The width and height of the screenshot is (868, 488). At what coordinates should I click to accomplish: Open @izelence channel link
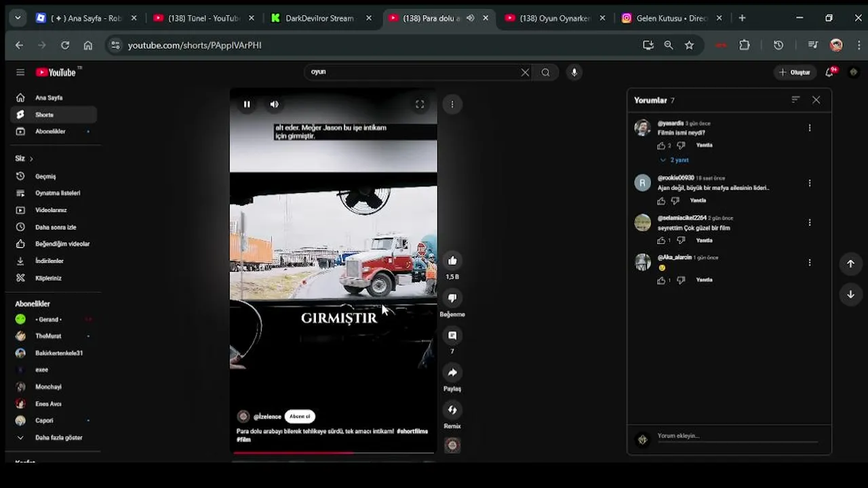[267, 417]
